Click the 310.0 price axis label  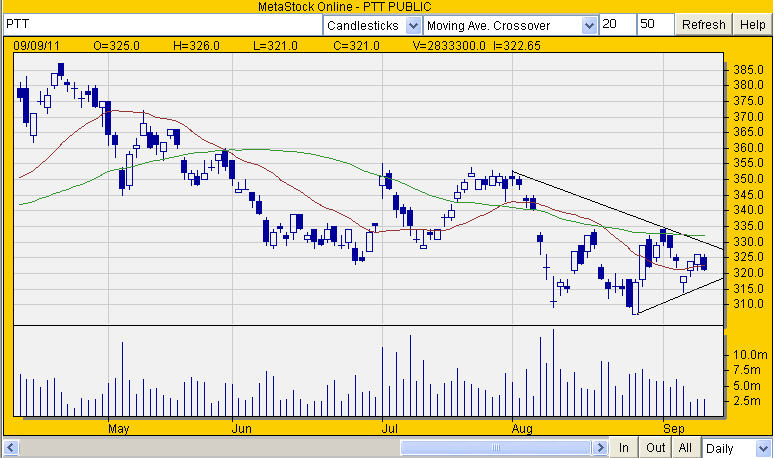748,304
